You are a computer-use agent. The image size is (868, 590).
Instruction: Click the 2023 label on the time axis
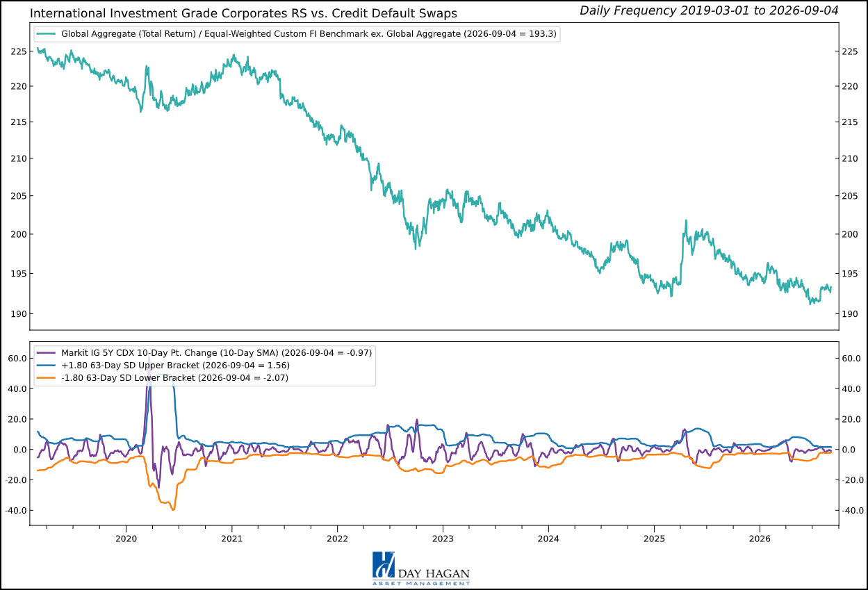coord(443,539)
